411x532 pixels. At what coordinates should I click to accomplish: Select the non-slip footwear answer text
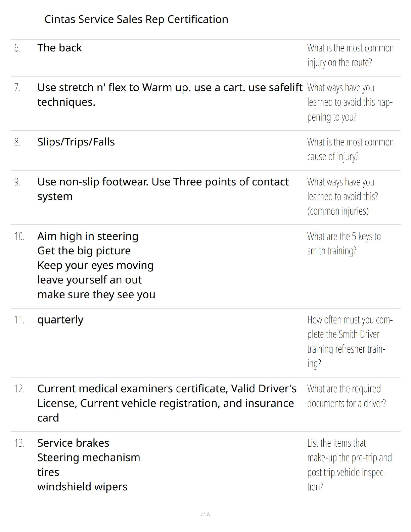163,189
